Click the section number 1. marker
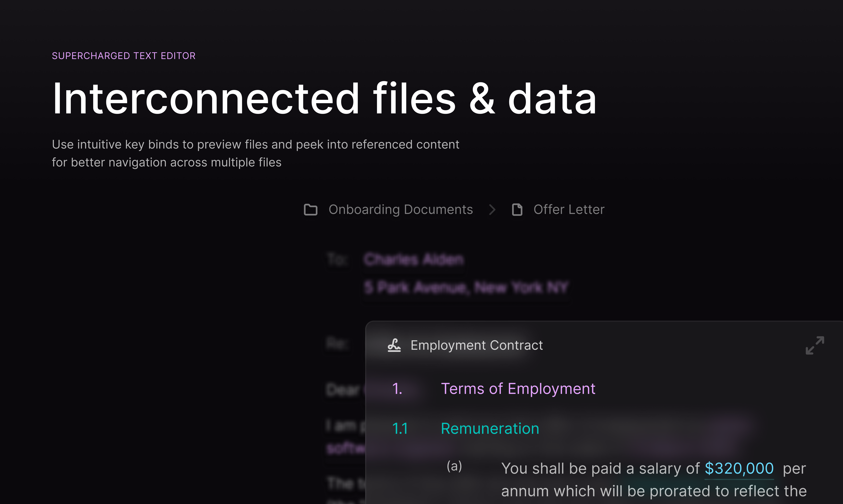 point(397,388)
